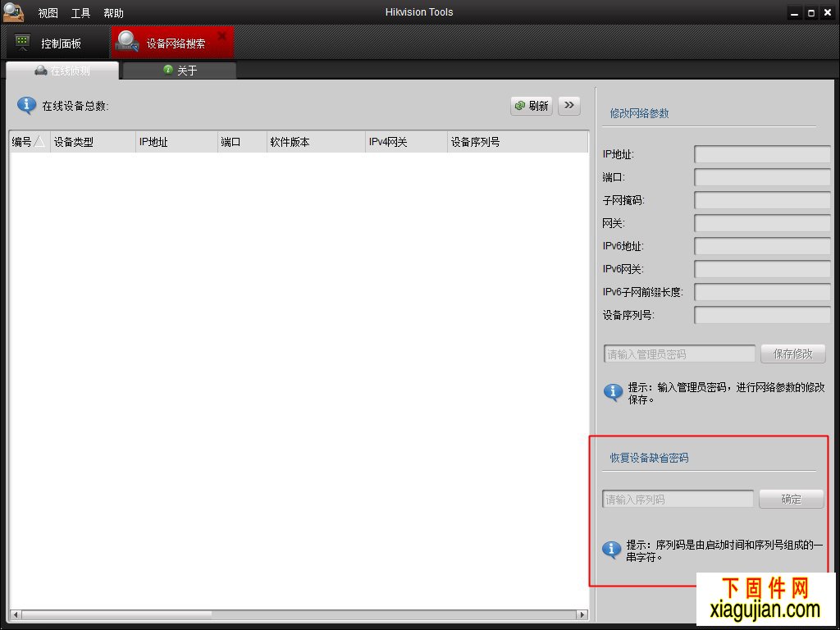Minimize the Hikvision Tools window
Image resolution: width=840 pixels, height=630 pixels.
coord(795,13)
